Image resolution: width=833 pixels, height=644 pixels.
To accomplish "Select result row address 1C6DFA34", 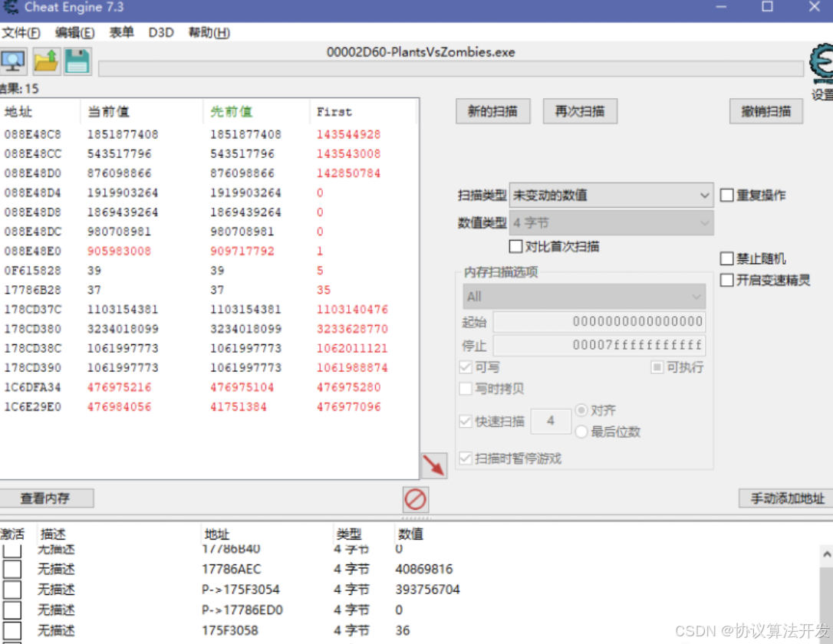I will [209, 388].
